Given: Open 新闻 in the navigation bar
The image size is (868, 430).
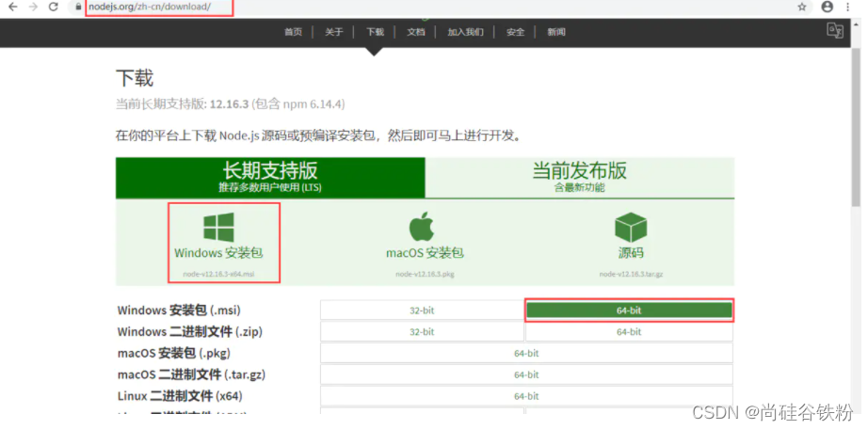Looking at the screenshot, I should 556,32.
